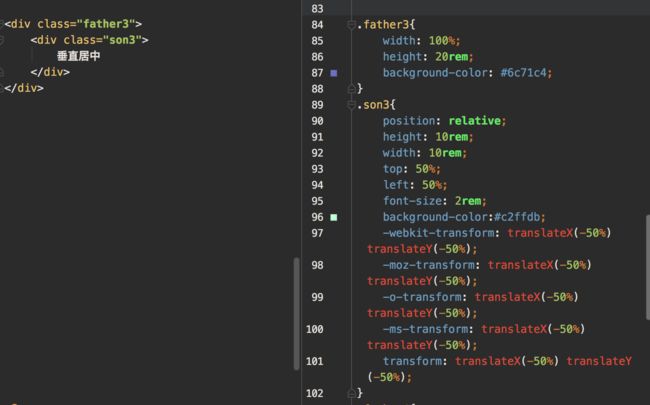Place cursor on the .son3{ selector
Viewport: 650px width, 405px height.
376,105
